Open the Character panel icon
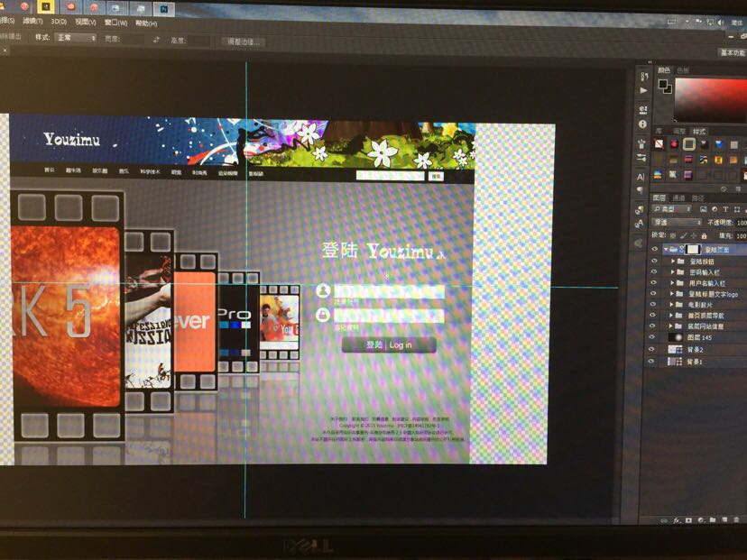The height and width of the screenshot is (560, 747). tap(641, 177)
